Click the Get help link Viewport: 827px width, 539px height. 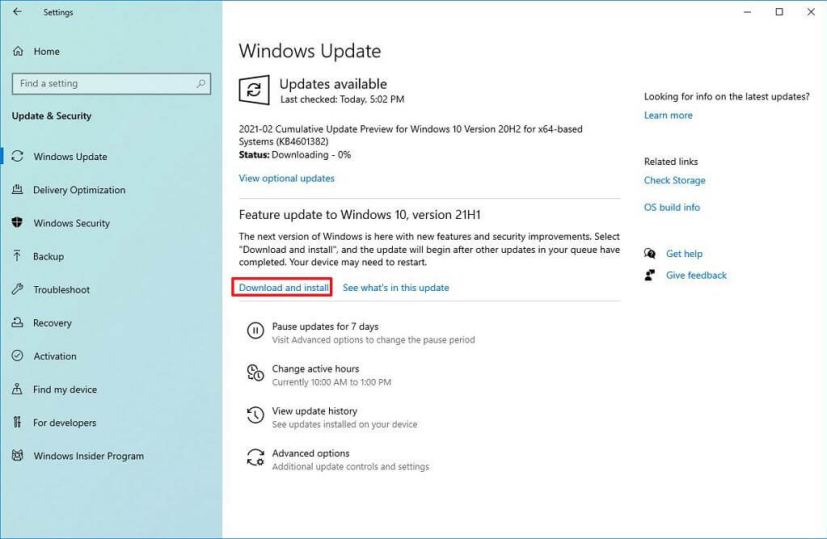coord(684,254)
